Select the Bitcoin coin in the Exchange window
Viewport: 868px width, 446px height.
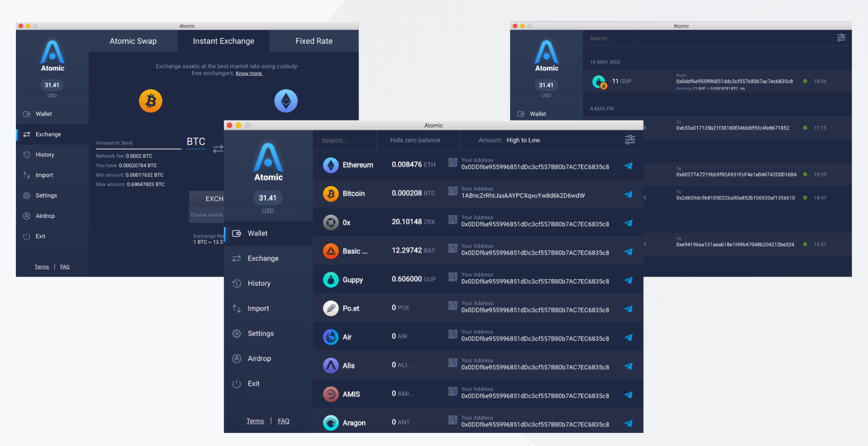click(151, 101)
